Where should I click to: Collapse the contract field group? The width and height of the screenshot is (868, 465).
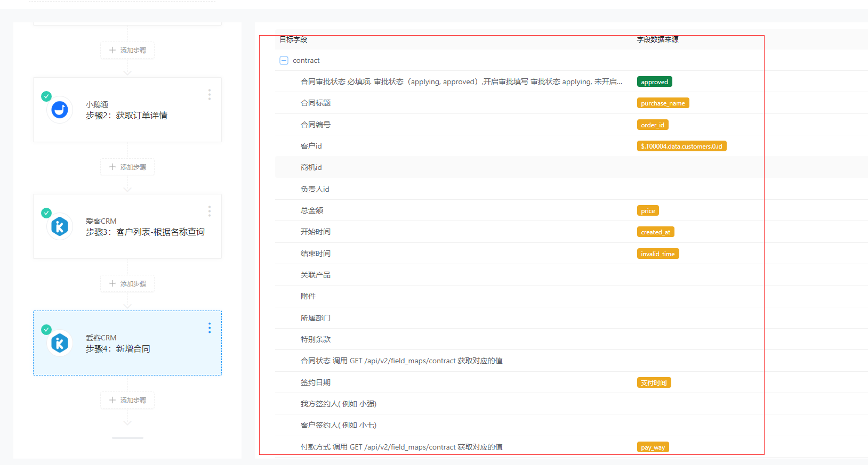(284, 61)
